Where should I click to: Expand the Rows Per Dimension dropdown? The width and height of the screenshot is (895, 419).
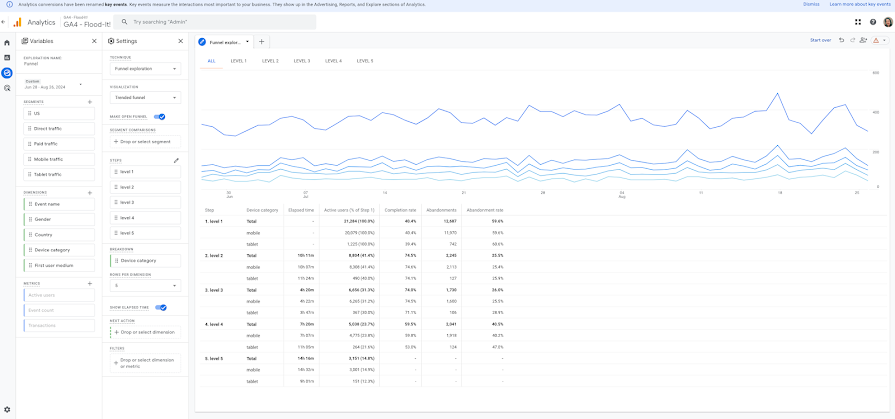[x=145, y=285]
